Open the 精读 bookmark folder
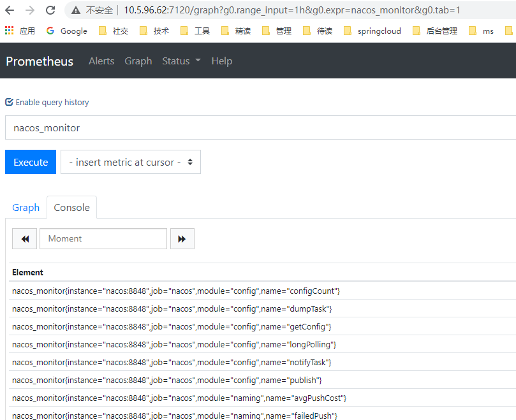The image size is (516, 420). click(x=235, y=31)
